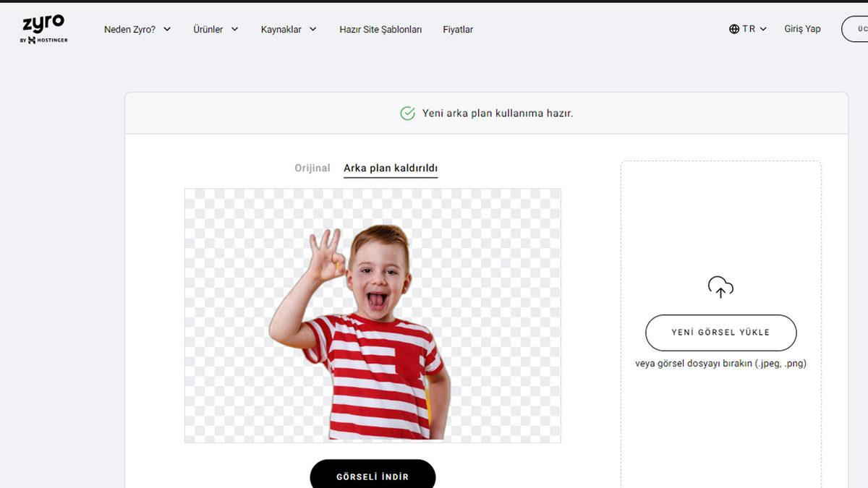Open the Ürünler dropdown

[x=215, y=29]
